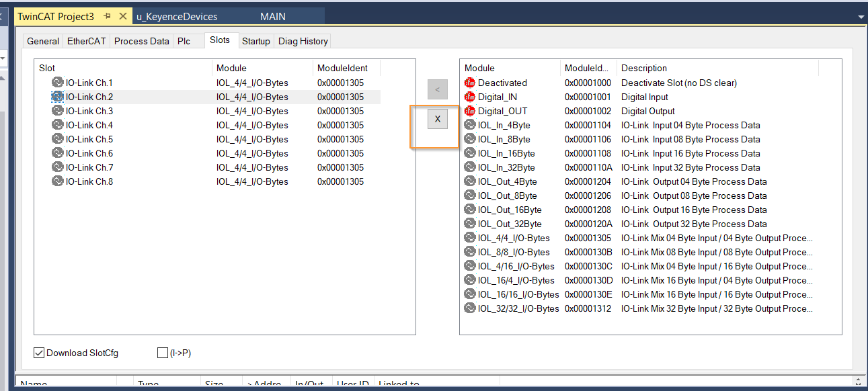Click the IO-Link Ch.7 slot icon
This screenshot has height=391, width=868.
tap(57, 167)
